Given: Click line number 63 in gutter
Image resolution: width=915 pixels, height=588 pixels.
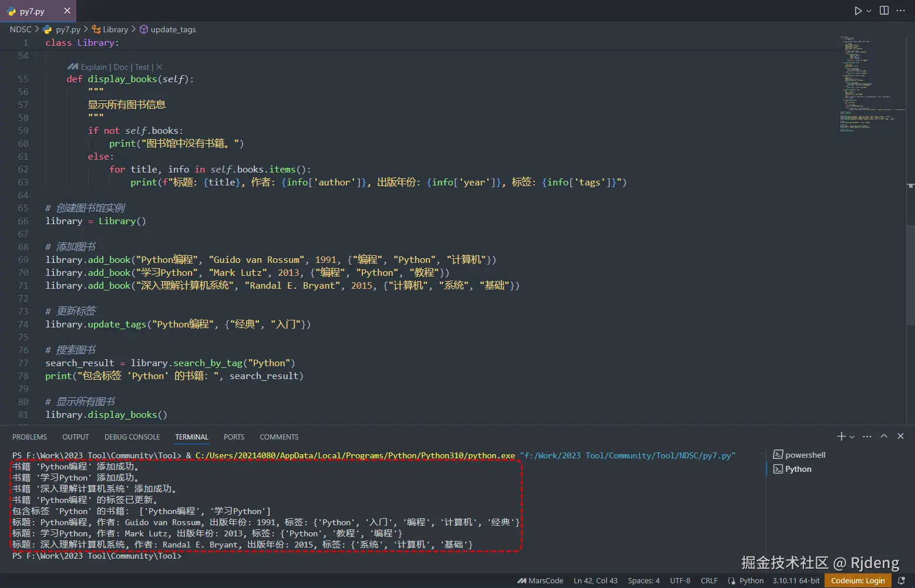Looking at the screenshot, I should [23, 183].
